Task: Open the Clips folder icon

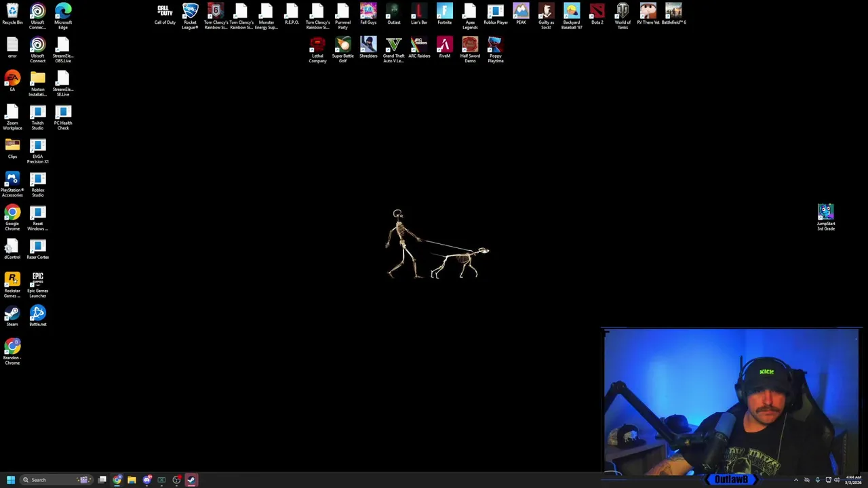Action: (12, 148)
